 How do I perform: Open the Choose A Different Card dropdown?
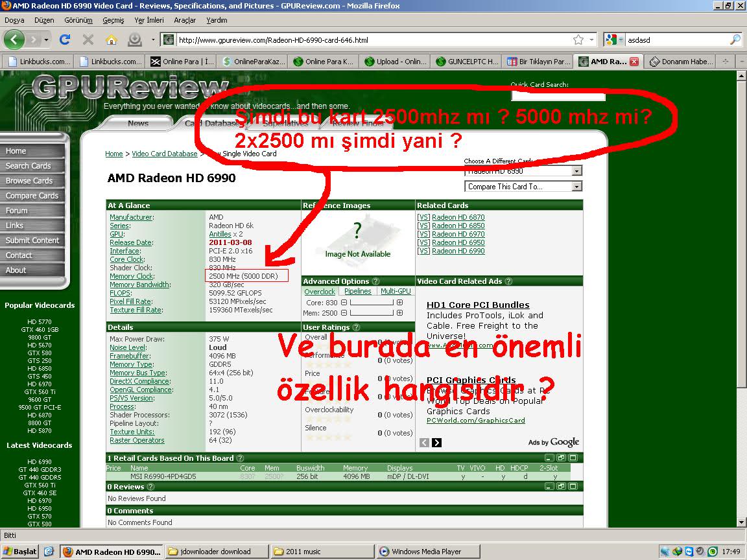pyautogui.click(x=576, y=171)
